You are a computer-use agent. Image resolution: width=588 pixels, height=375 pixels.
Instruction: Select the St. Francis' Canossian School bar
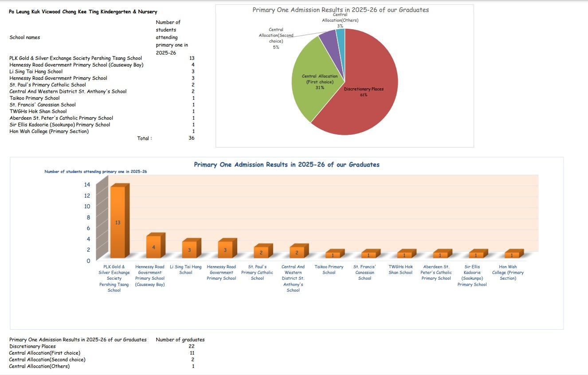coord(371,254)
